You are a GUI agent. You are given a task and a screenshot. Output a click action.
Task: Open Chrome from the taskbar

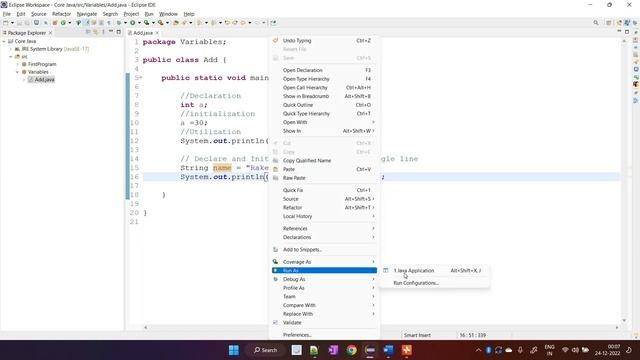point(351,350)
